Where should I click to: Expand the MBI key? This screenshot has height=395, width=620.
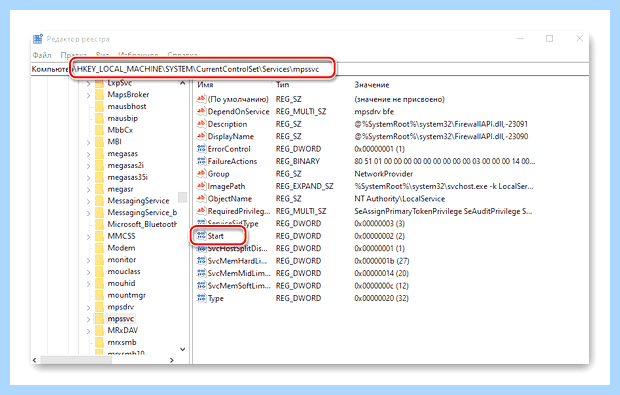point(89,142)
